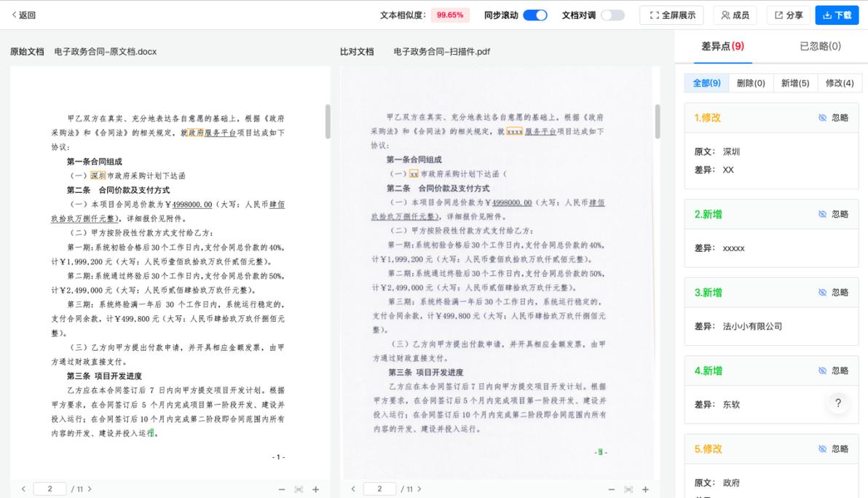Zoom out the compared document
The height and width of the screenshot is (498, 868).
(x=611, y=490)
